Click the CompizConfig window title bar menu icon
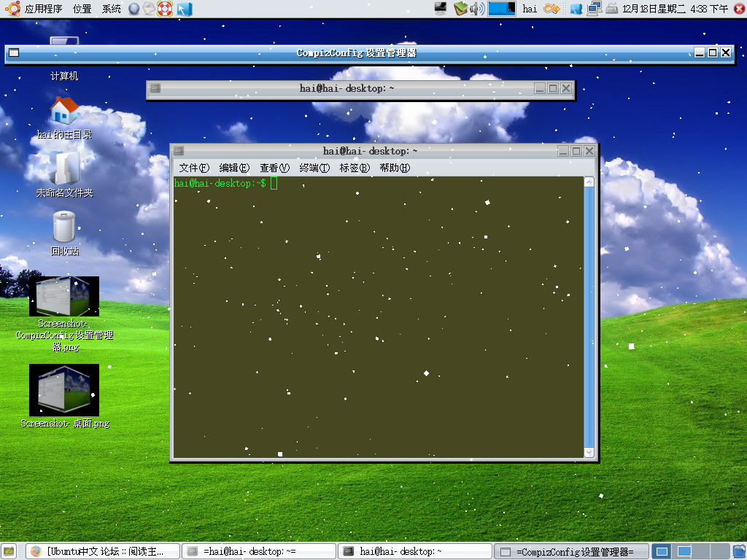The height and width of the screenshot is (560, 747). pos(14,52)
